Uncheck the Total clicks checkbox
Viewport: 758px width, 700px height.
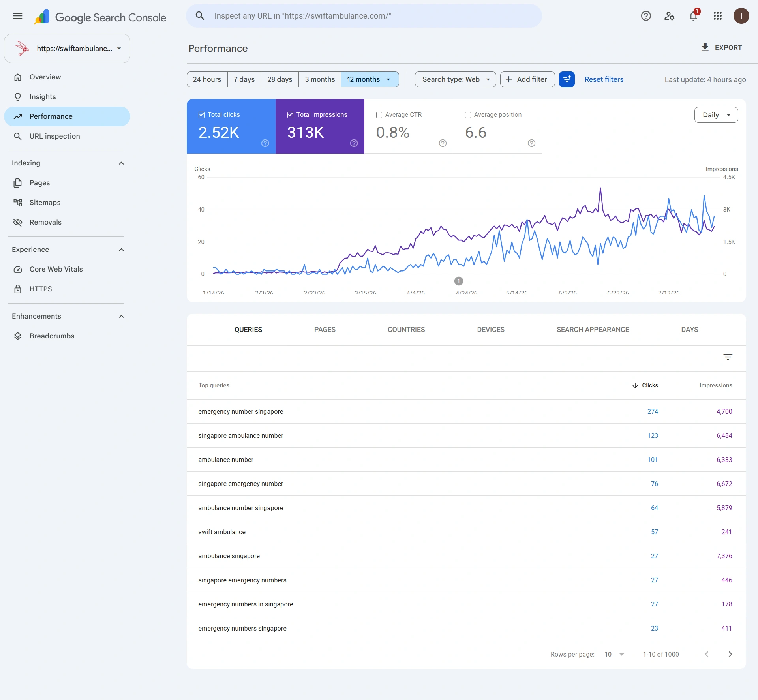coord(202,115)
